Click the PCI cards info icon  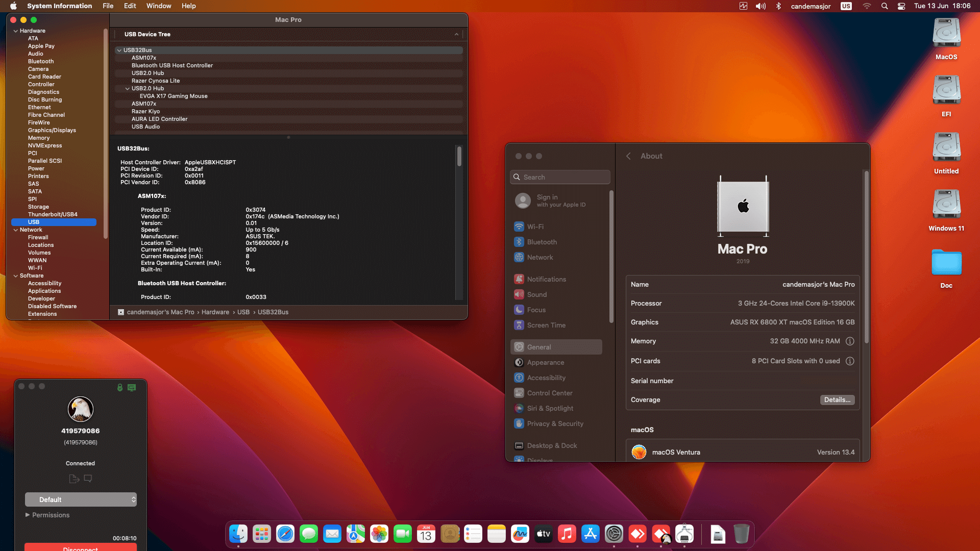tap(850, 361)
